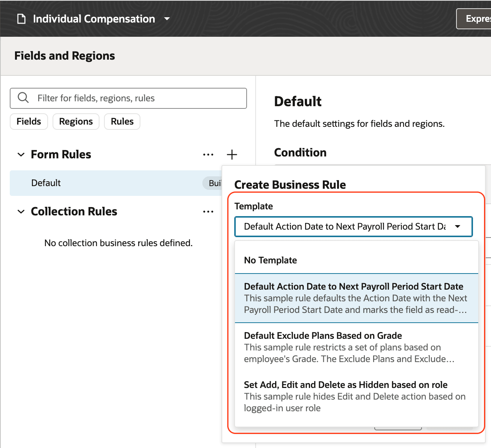Select the Default form rule
The height and width of the screenshot is (448, 491).
(x=46, y=183)
